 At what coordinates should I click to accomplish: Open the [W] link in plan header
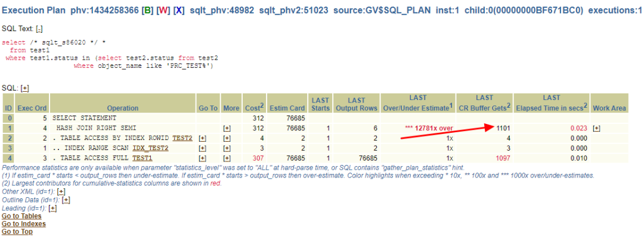163,11
